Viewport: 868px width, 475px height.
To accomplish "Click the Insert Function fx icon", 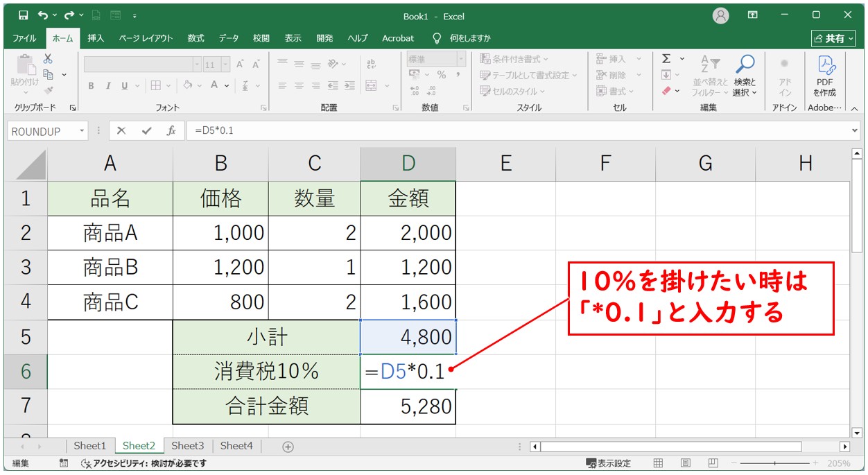I will click(171, 130).
